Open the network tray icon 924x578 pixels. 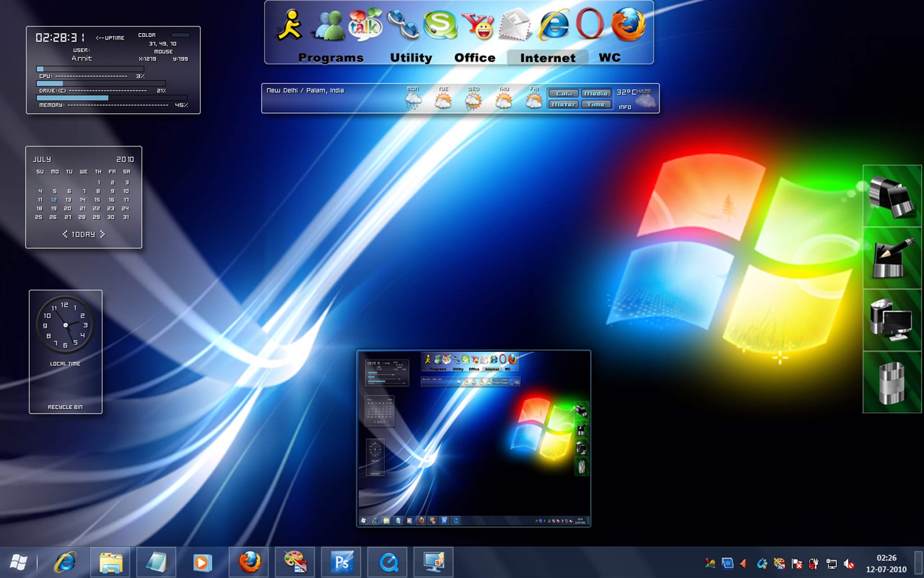831,564
